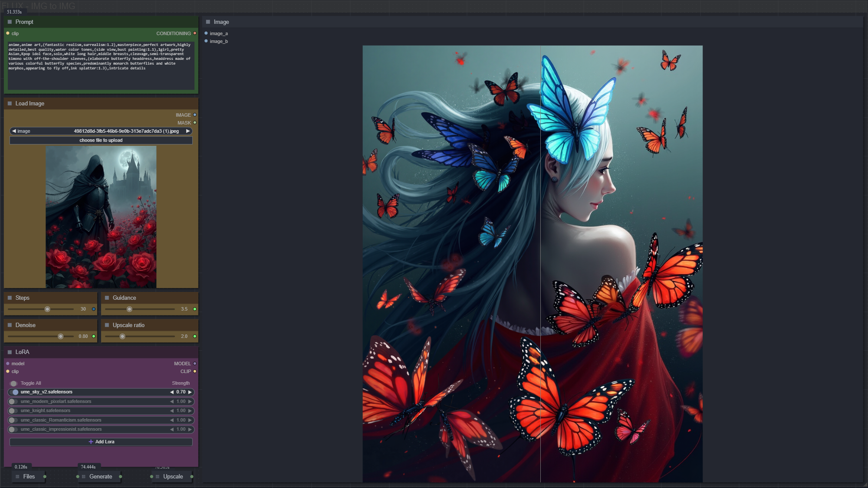Viewport: 868px width, 488px height.
Task: Select the previous image with the left arrow
Action: click(x=14, y=131)
